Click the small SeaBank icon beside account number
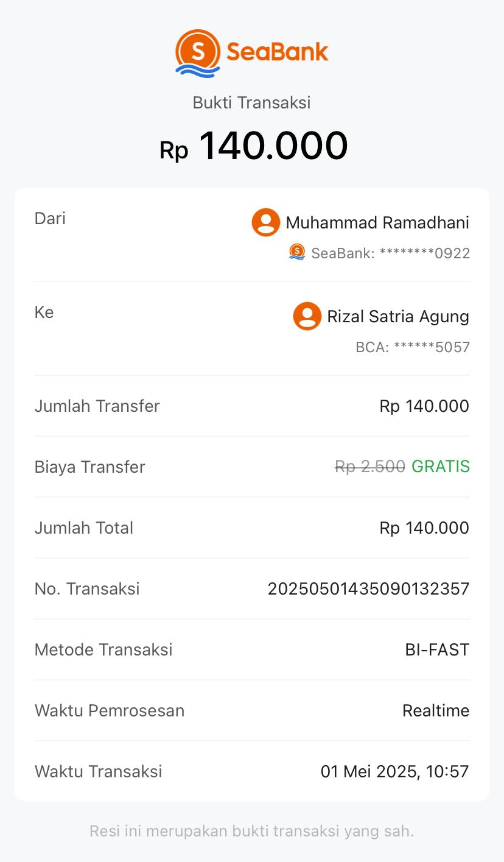 click(297, 252)
